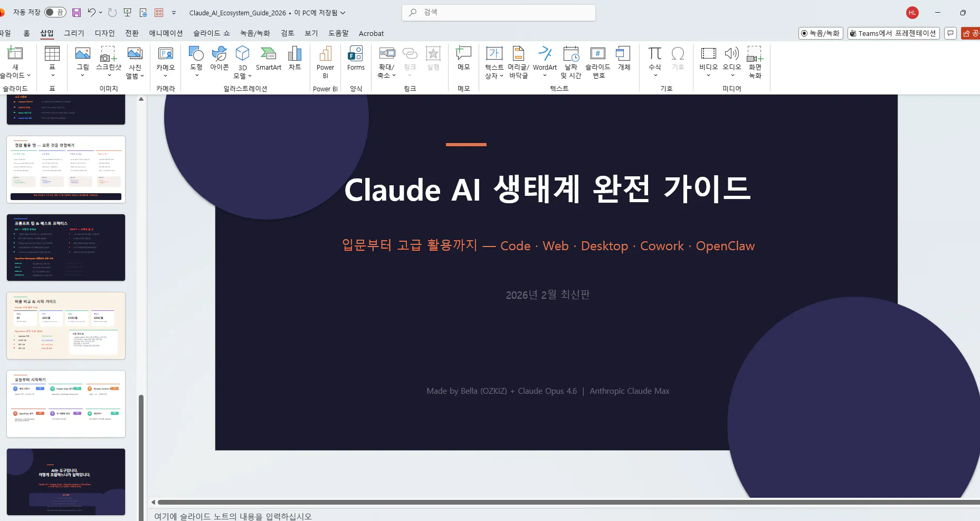Switch to the Acrobat tab

click(372, 33)
